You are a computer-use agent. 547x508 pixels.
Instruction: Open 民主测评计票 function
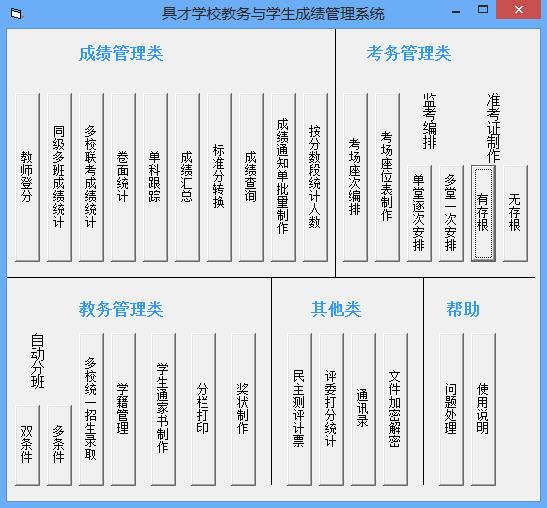coord(299,409)
